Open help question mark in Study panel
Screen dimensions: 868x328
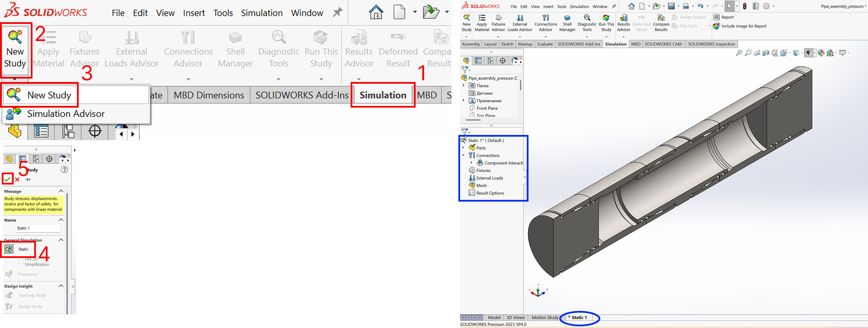(x=65, y=170)
